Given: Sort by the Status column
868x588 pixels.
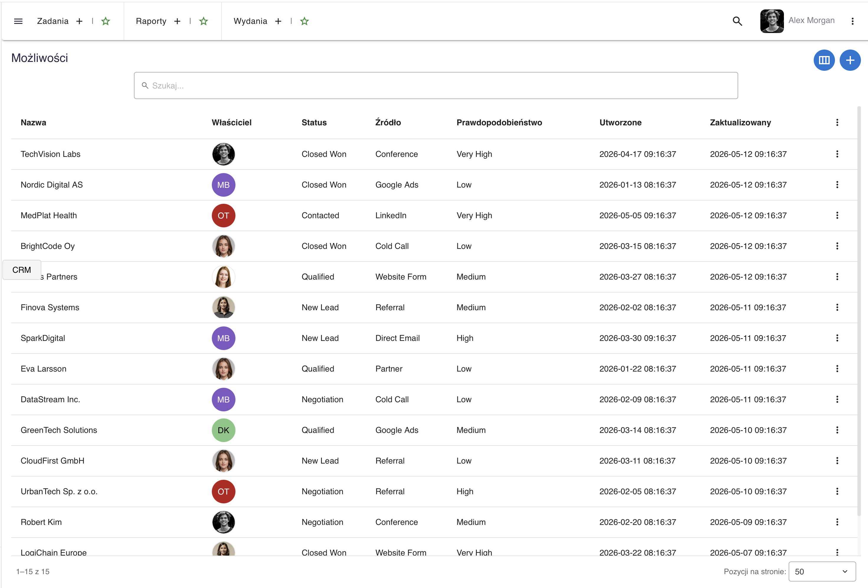Looking at the screenshot, I should click(x=314, y=122).
